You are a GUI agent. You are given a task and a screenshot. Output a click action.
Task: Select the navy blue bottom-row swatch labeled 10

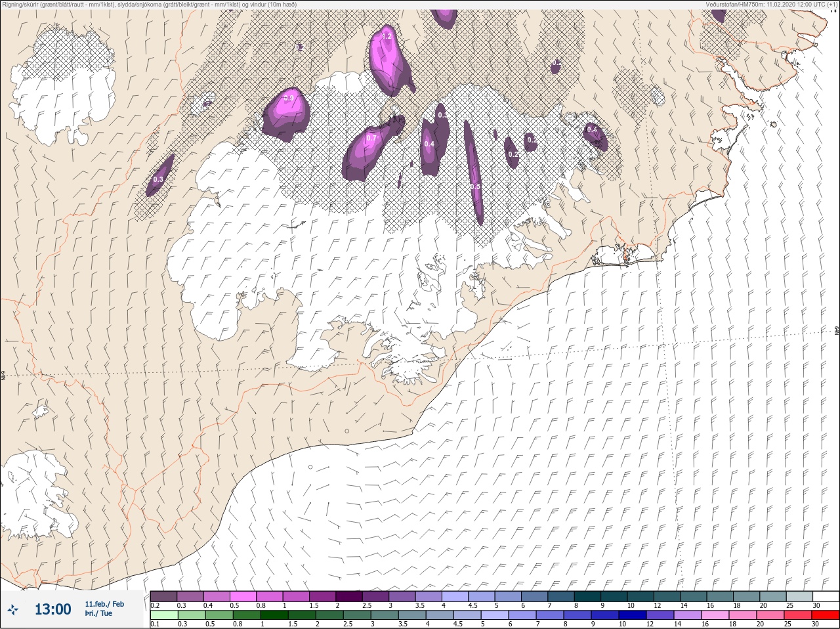click(x=633, y=615)
